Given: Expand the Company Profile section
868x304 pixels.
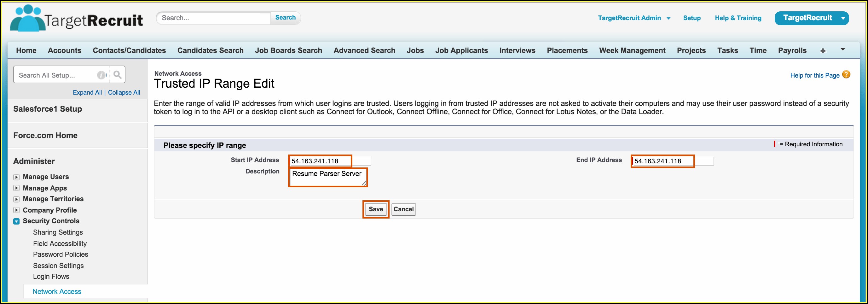Looking at the screenshot, I should tap(16, 210).
